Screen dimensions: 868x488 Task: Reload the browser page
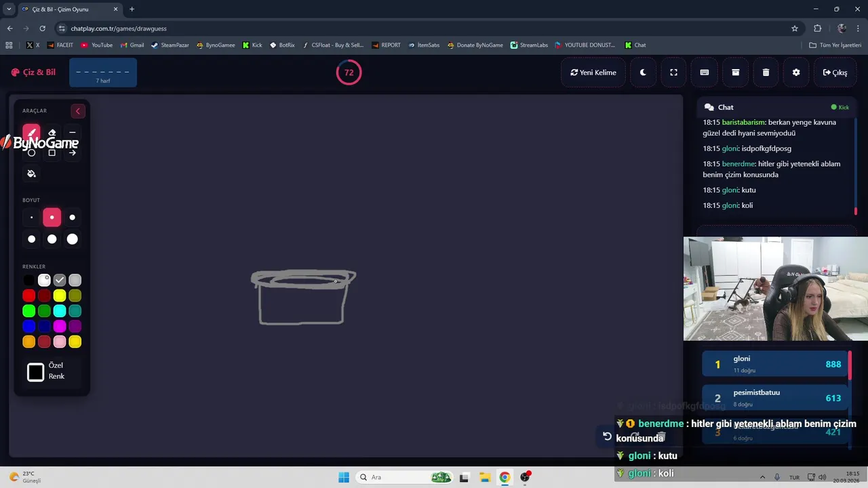tap(42, 28)
